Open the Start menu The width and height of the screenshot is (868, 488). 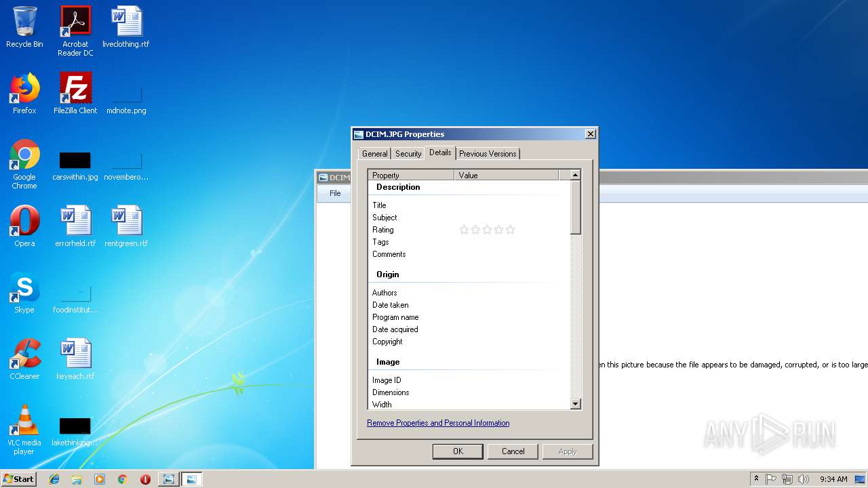click(x=18, y=479)
